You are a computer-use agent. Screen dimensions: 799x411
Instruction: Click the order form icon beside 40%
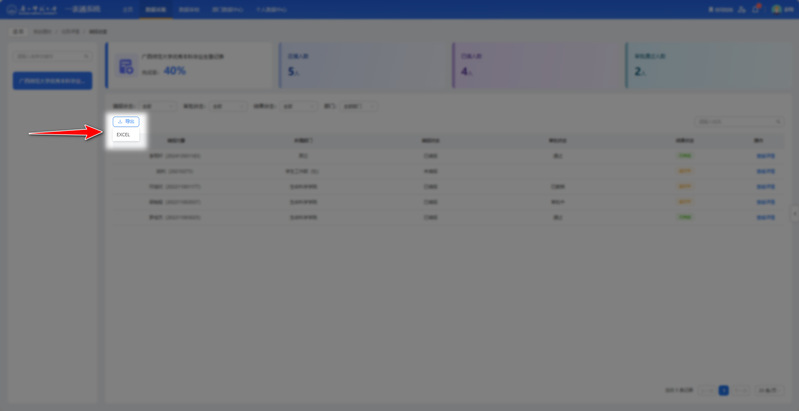coord(126,66)
